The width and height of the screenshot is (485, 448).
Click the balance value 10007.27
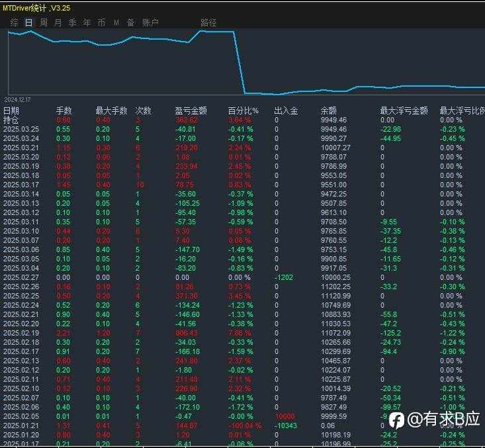point(335,148)
